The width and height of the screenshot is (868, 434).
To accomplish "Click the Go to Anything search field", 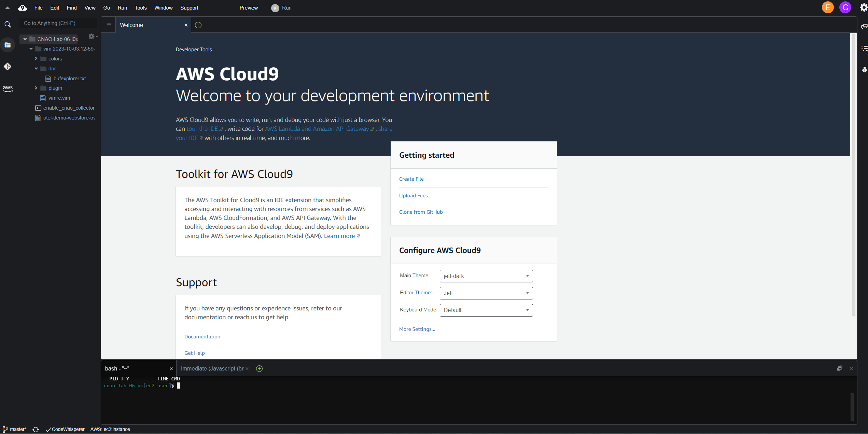I will 58,23.
